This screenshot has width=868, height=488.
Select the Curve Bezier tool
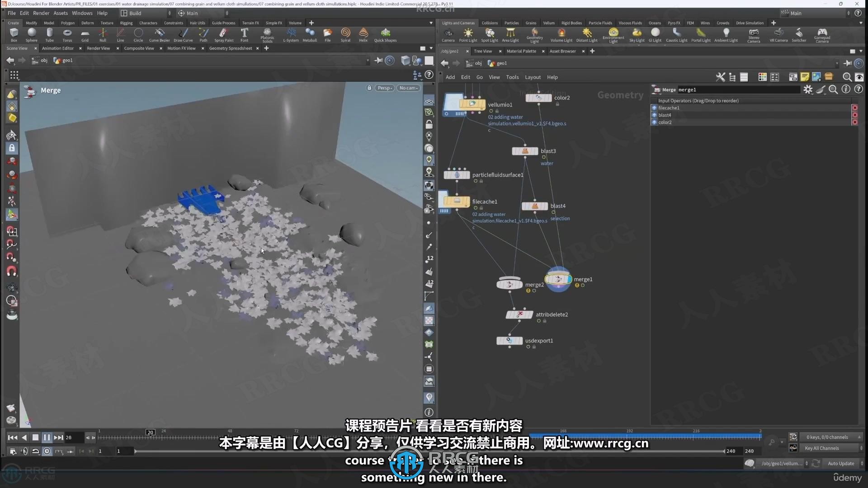point(159,35)
